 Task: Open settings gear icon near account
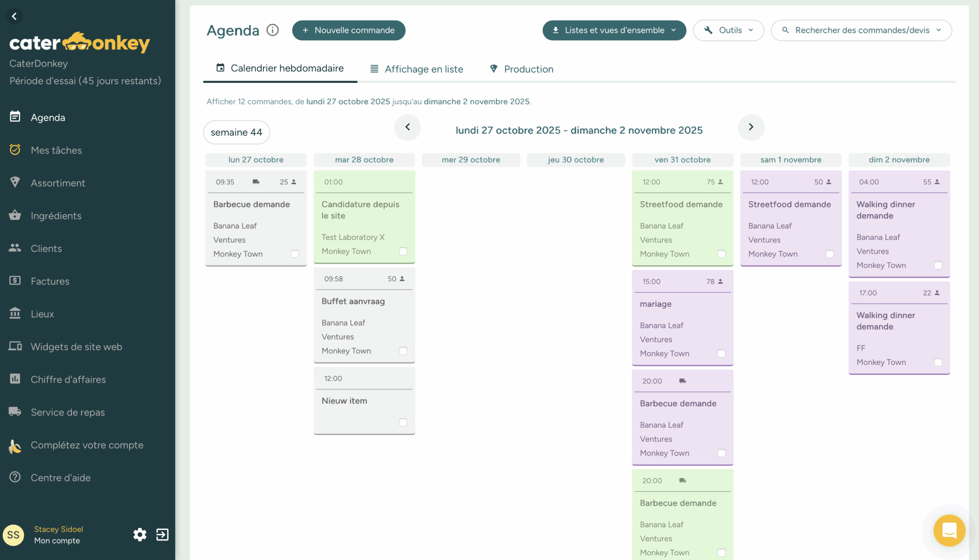click(x=140, y=535)
